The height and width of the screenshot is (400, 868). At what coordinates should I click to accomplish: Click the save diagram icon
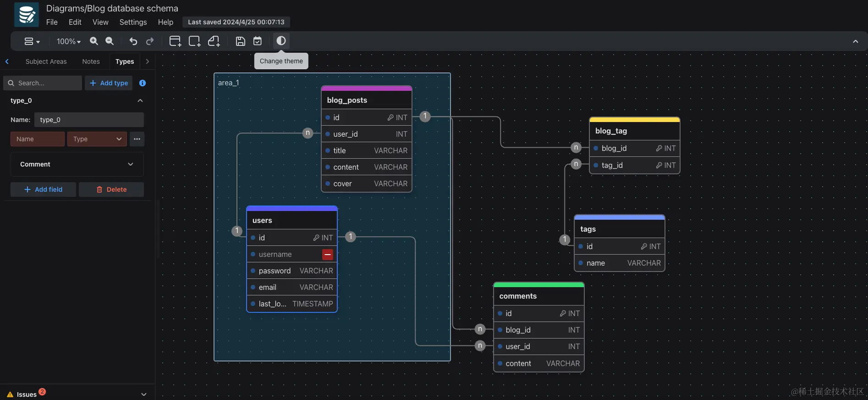[240, 41]
